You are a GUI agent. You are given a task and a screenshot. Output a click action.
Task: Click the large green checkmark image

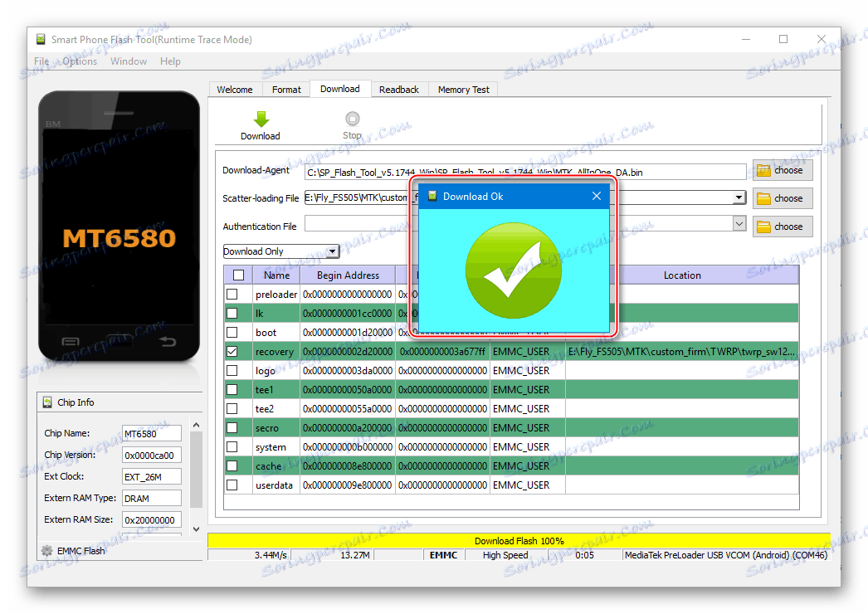513,270
